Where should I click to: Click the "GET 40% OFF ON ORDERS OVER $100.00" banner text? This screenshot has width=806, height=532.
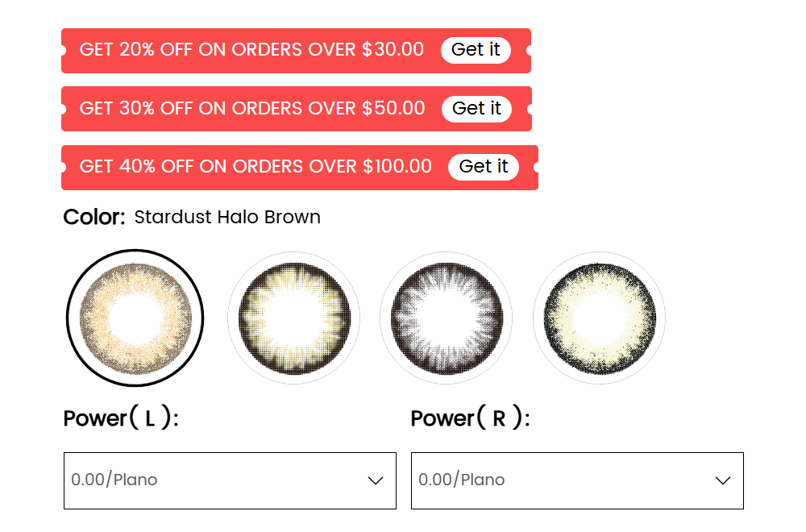pyautogui.click(x=256, y=167)
